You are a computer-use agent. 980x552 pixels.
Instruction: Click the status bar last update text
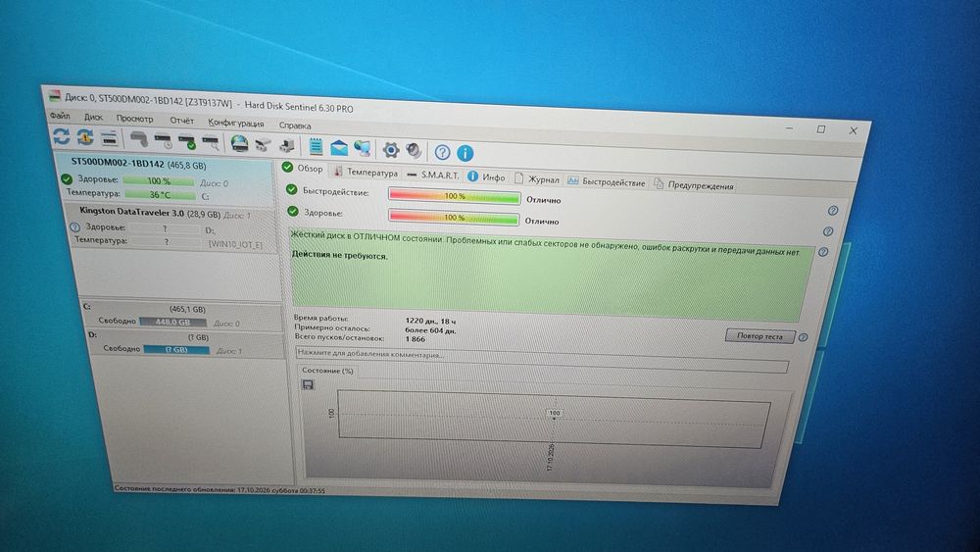220,490
